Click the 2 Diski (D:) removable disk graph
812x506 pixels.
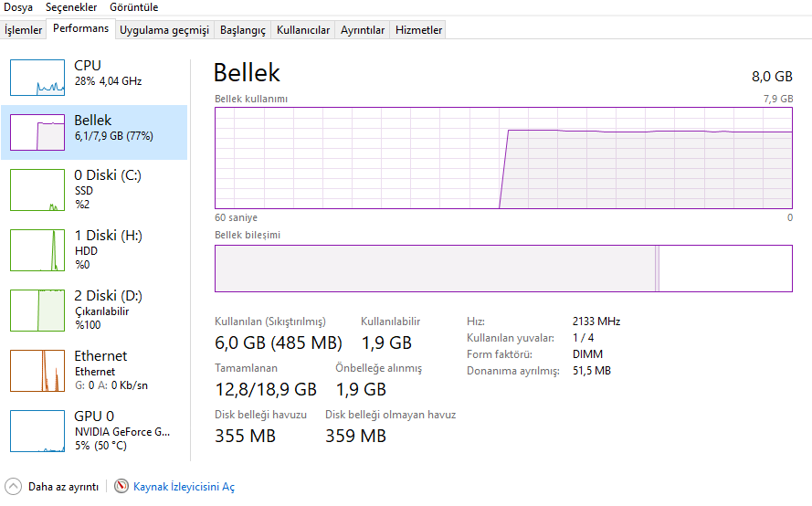pos(37,310)
